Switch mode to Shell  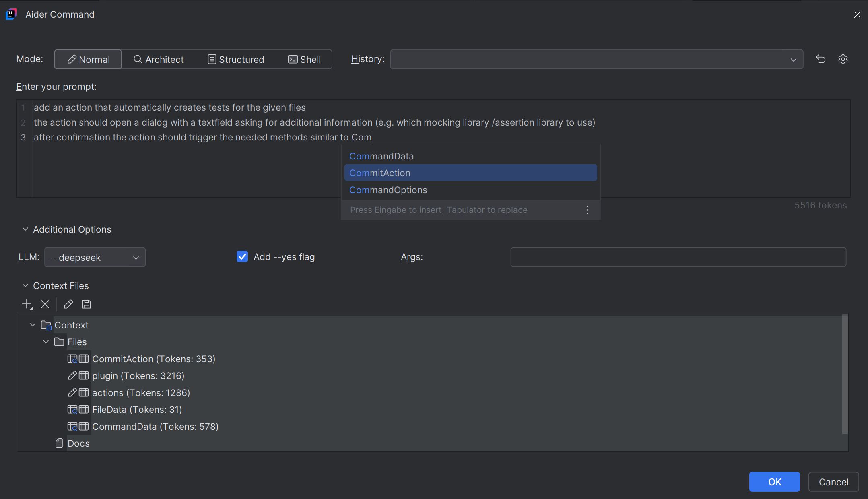click(x=304, y=60)
